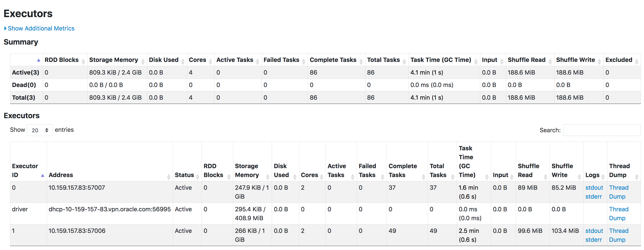Open stderr log for executor 1

[594, 240]
